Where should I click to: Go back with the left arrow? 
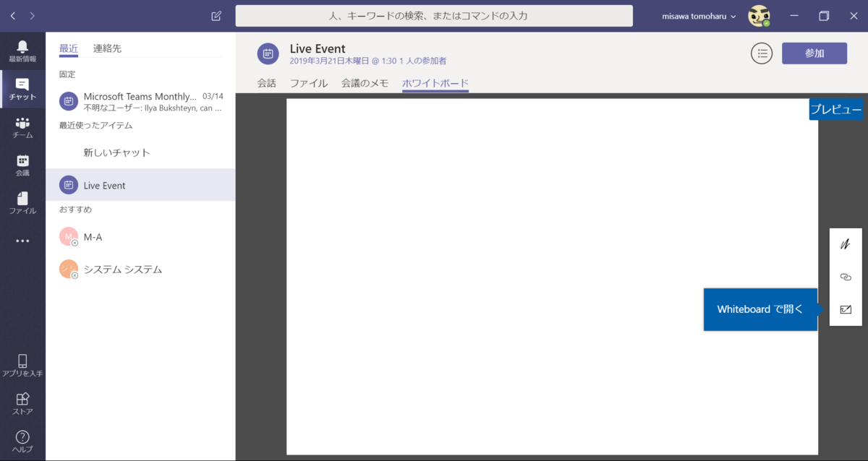[x=13, y=16]
